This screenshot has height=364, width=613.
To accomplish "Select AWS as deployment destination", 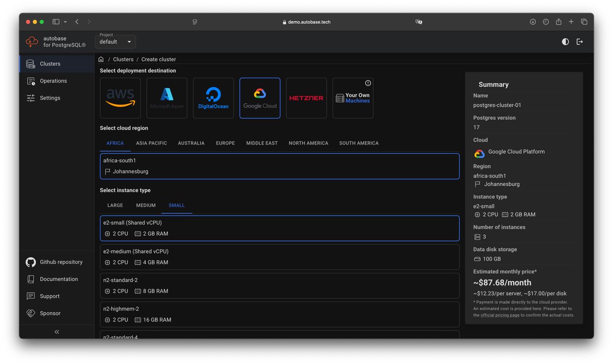I will point(121,98).
